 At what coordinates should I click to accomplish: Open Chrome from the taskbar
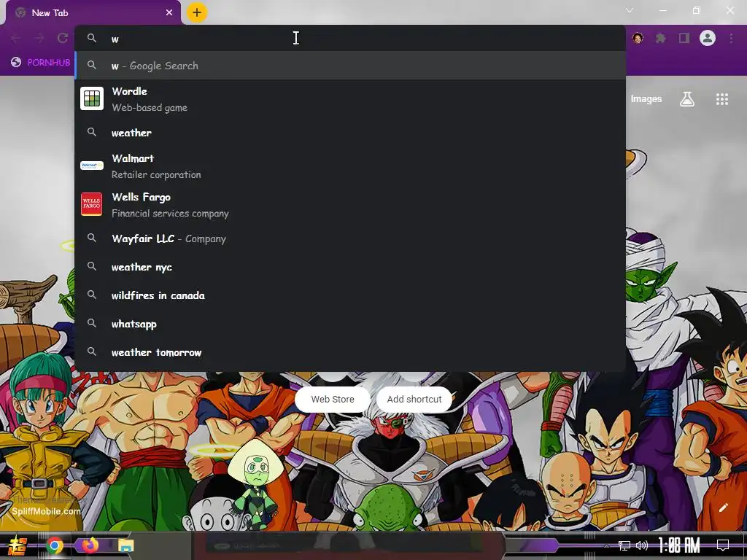tap(55, 545)
